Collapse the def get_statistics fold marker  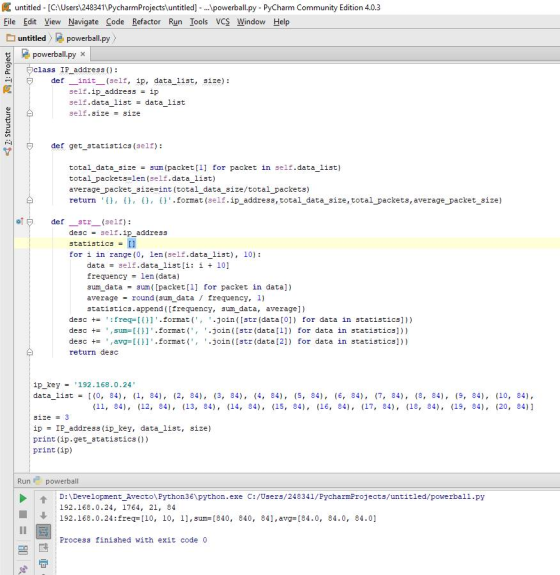click(30, 146)
